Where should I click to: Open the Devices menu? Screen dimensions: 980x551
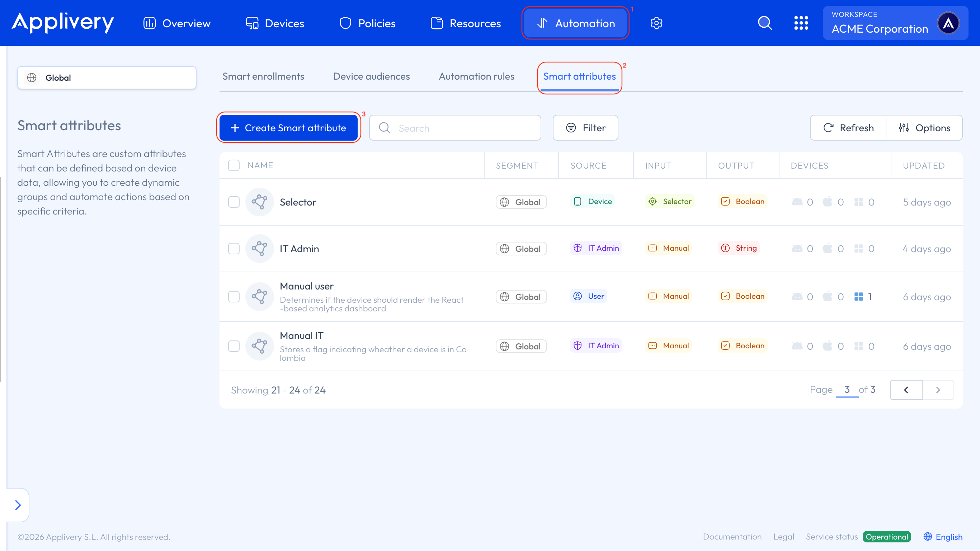pos(275,23)
